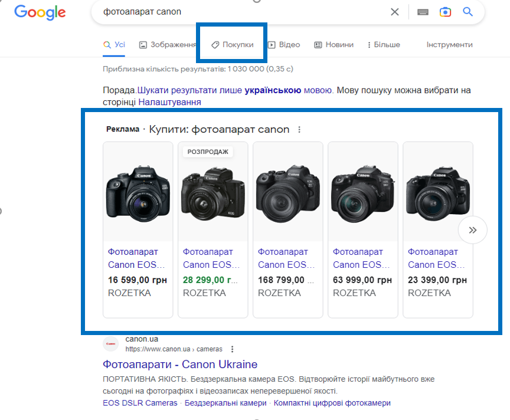Open the Новини tab
This screenshot has width=510, height=420.
[x=334, y=44]
